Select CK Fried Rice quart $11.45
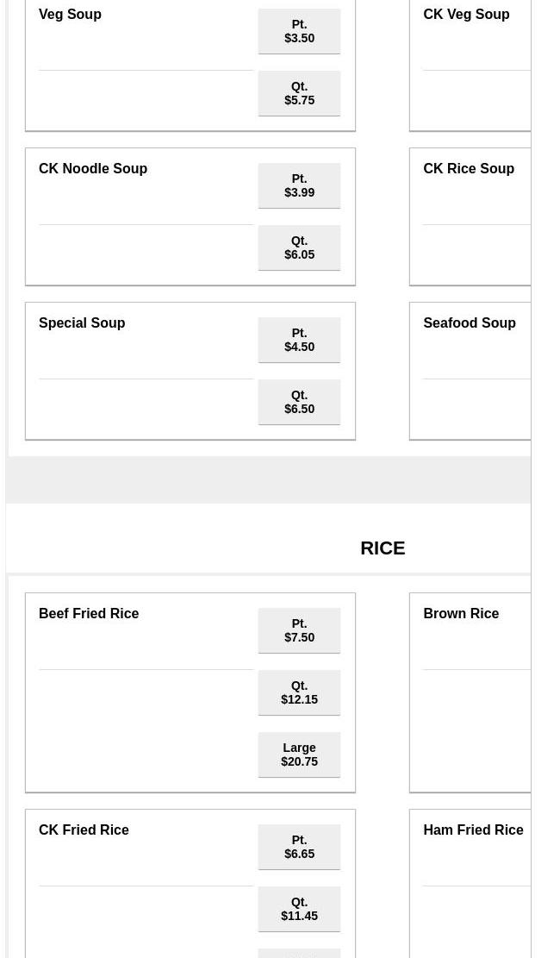Viewport: 560px width, 958px height. (299, 909)
